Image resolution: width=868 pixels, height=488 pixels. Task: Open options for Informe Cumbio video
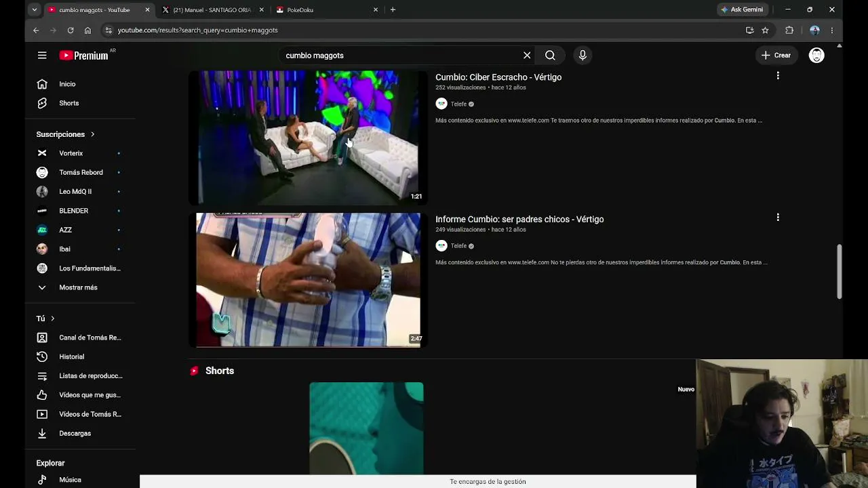click(x=778, y=218)
